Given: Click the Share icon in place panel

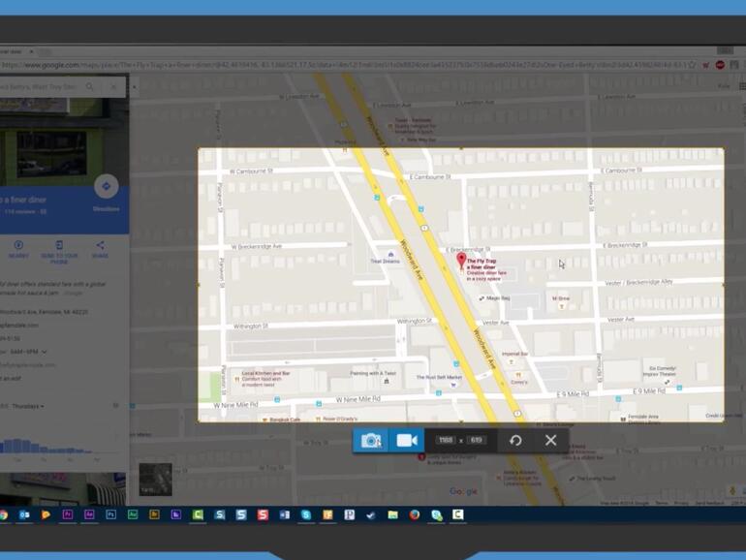Looking at the screenshot, I should [x=100, y=249].
